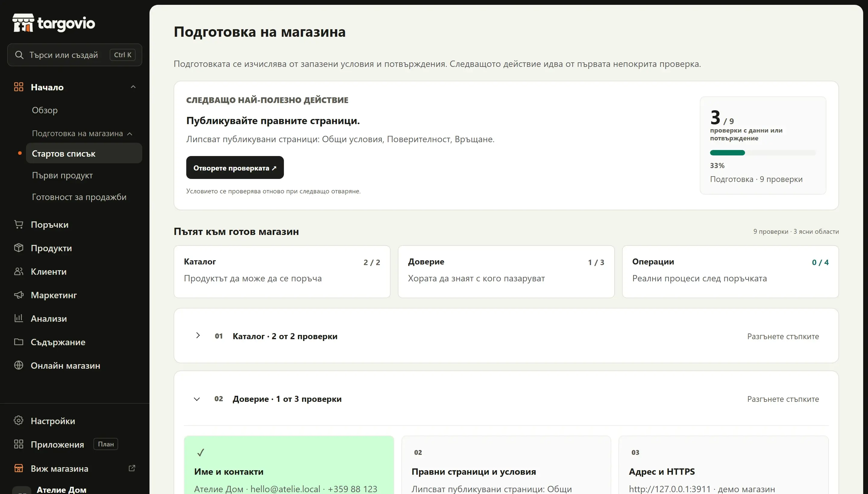Open the Име и контакти completed step card
Screen dimensions: 868x494
[x=289, y=465]
